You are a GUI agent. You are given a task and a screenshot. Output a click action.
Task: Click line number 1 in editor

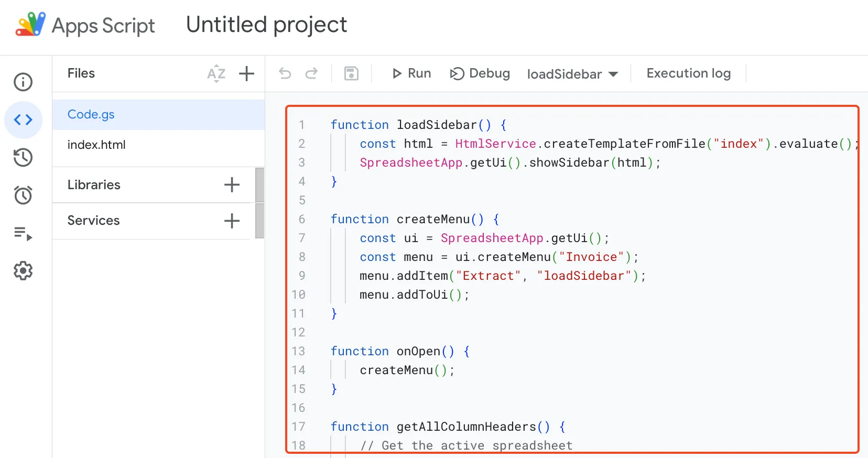tap(301, 125)
